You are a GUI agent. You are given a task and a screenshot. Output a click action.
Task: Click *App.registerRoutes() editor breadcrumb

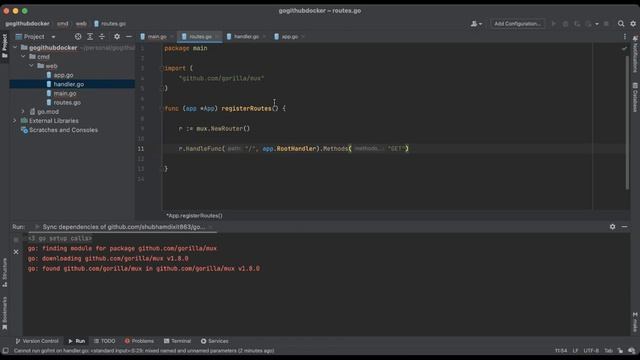pos(194,216)
